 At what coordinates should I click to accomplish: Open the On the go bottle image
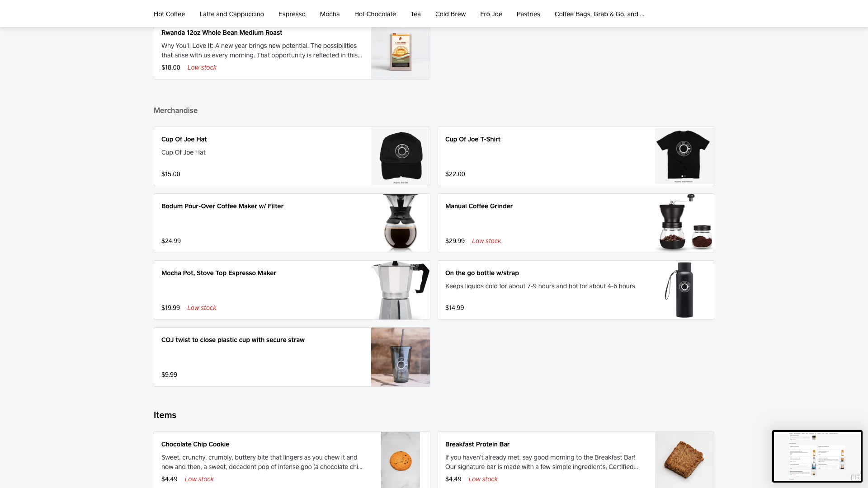(684, 290)
